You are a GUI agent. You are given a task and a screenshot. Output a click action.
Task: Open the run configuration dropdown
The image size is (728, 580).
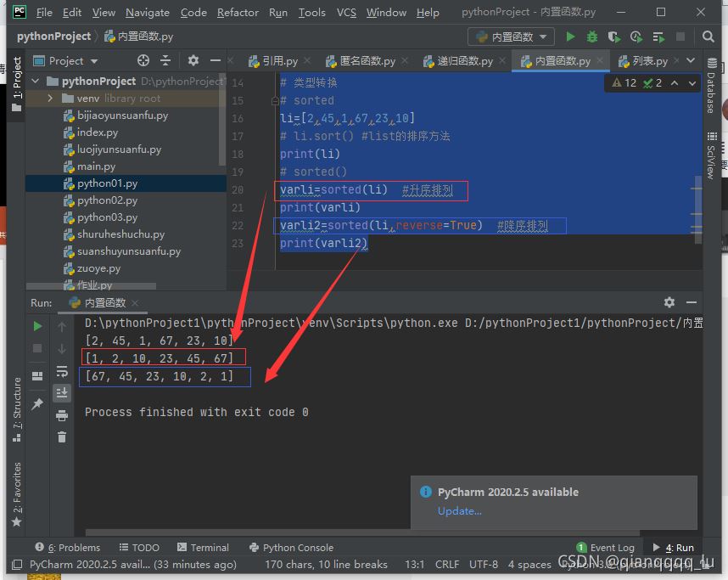pos(512,37)
